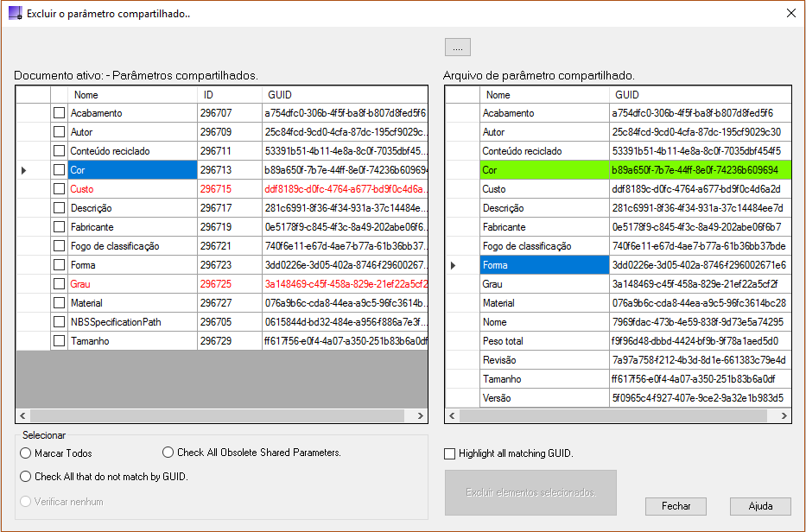Click the row selector arrow beside Cor

pos(23,170)
